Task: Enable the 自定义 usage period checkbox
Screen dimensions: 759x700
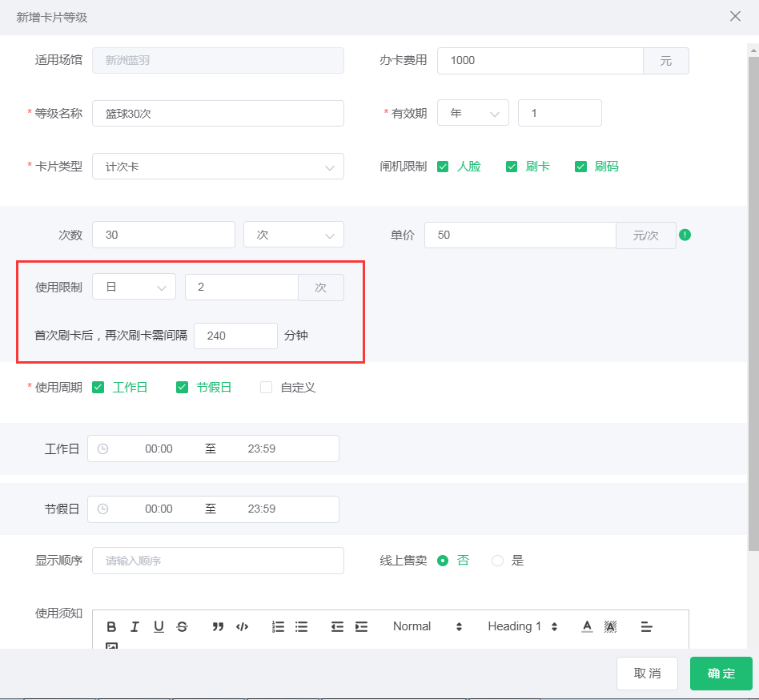Action: point(267,388)
